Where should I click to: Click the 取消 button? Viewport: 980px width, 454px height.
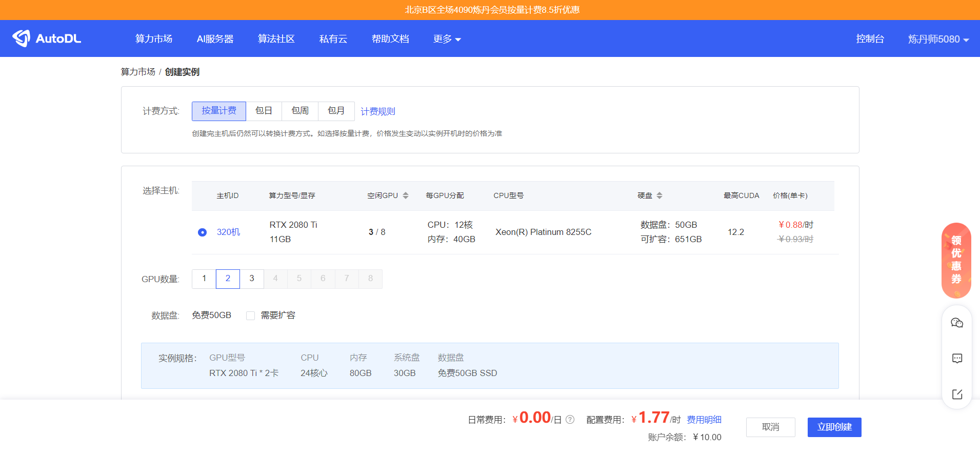(771, 427)
